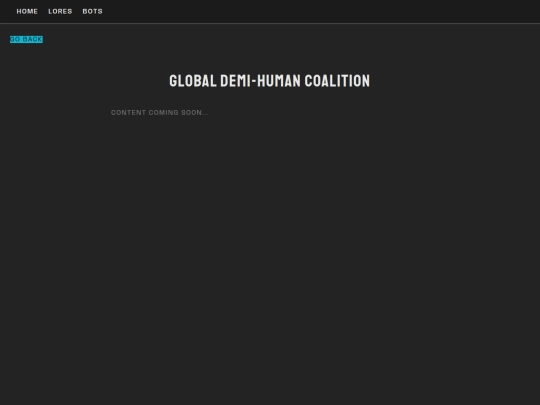Open the Bots page link
This screenshot has height=405, width=540.
pos(92,11)
